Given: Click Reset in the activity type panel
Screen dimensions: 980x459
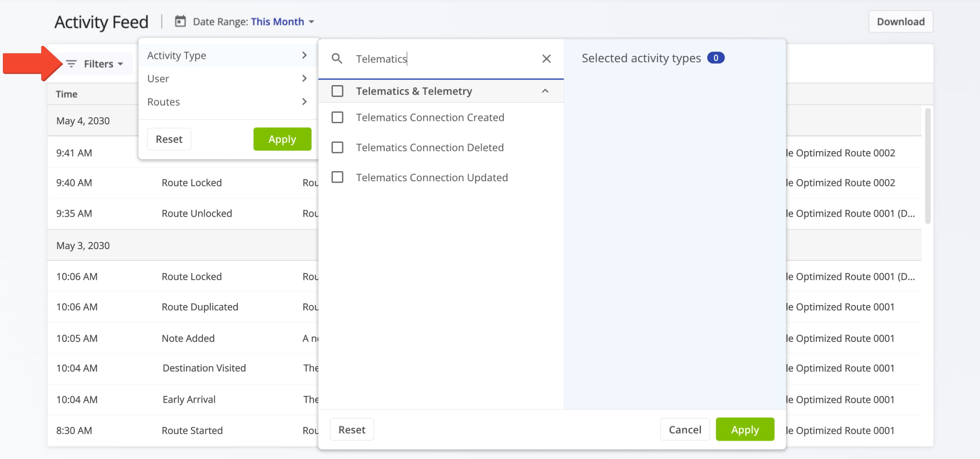Looking at the screenshot, I should (x=352, y=429).
